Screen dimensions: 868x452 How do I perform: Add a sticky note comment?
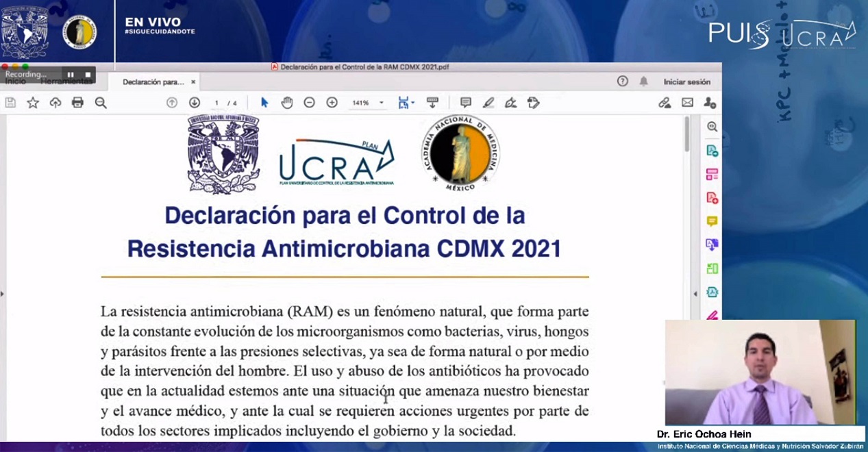(465, 102)
